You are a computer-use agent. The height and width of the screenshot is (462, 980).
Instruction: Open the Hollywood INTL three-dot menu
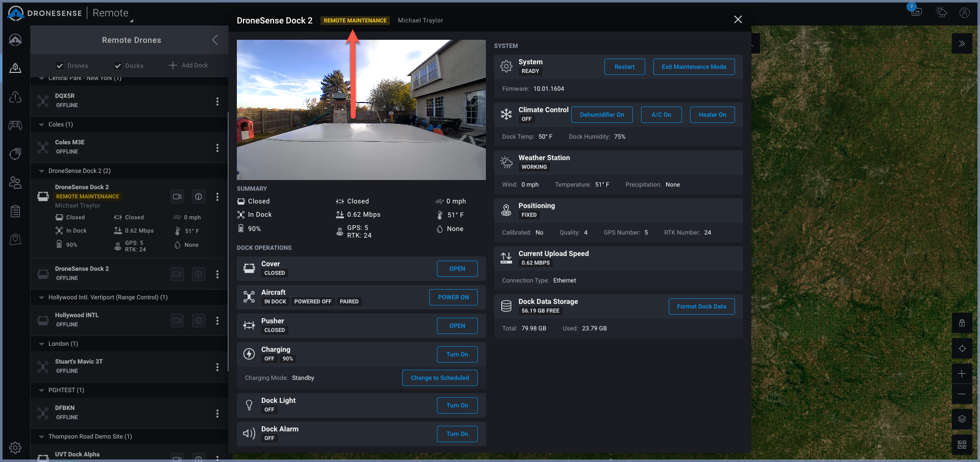[217, 321]
